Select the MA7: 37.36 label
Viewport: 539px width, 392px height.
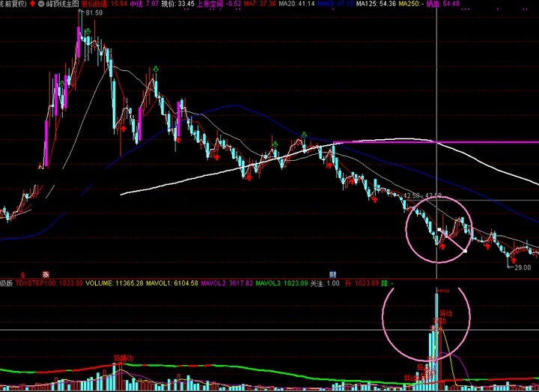260,4
